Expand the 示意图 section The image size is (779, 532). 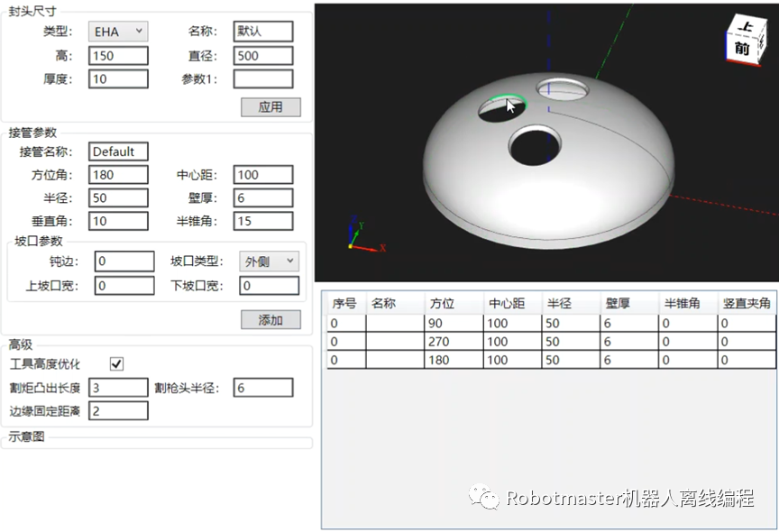[x=27, y=436]
